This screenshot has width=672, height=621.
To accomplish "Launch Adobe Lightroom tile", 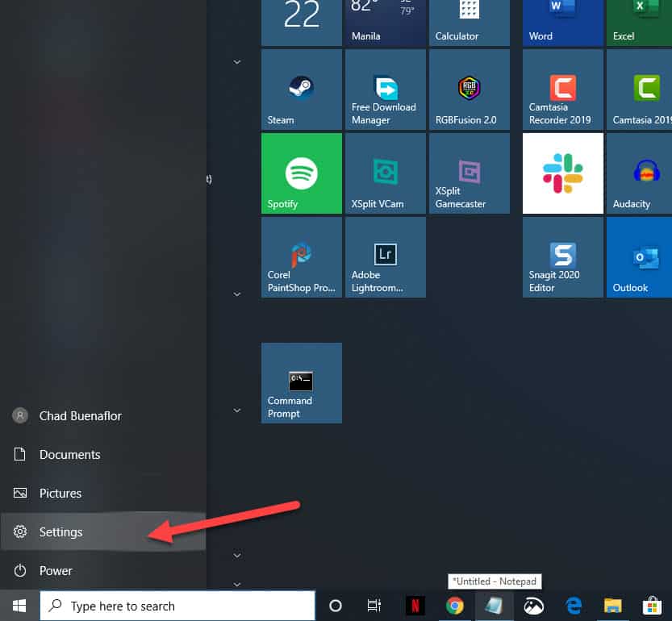I will 386,257.
